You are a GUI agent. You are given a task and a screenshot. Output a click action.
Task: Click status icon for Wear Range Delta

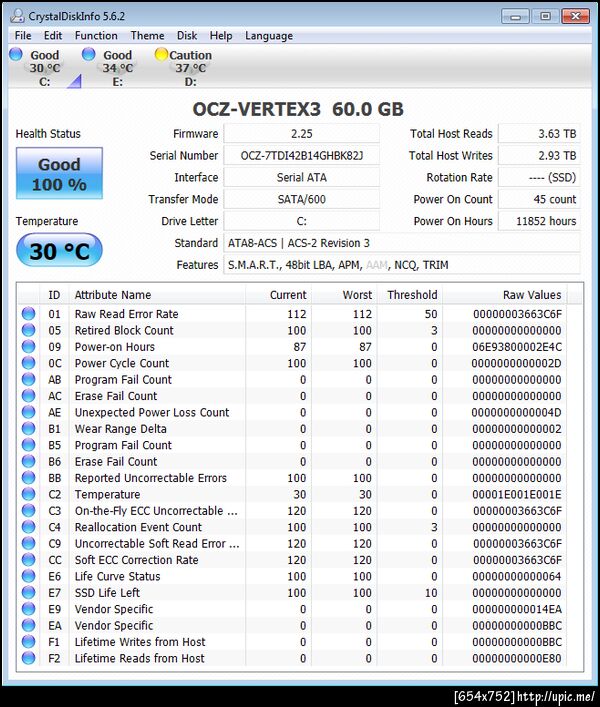28,428
